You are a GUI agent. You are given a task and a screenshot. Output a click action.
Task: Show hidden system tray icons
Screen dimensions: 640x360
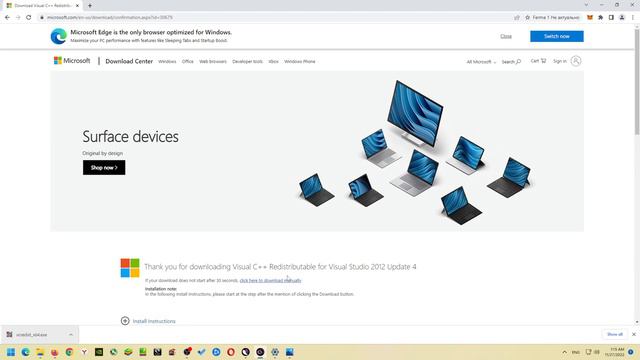tap(564, 352)
